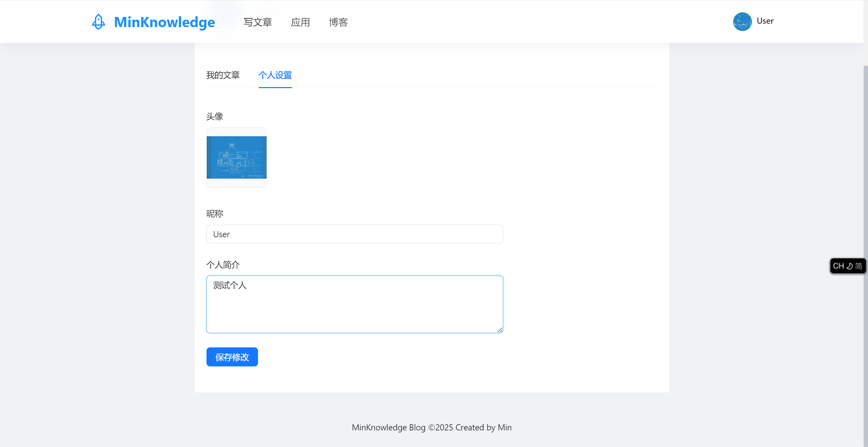Click the MinKnowledge title link
This screenshot has width=868, height=447.
[164, 22]
